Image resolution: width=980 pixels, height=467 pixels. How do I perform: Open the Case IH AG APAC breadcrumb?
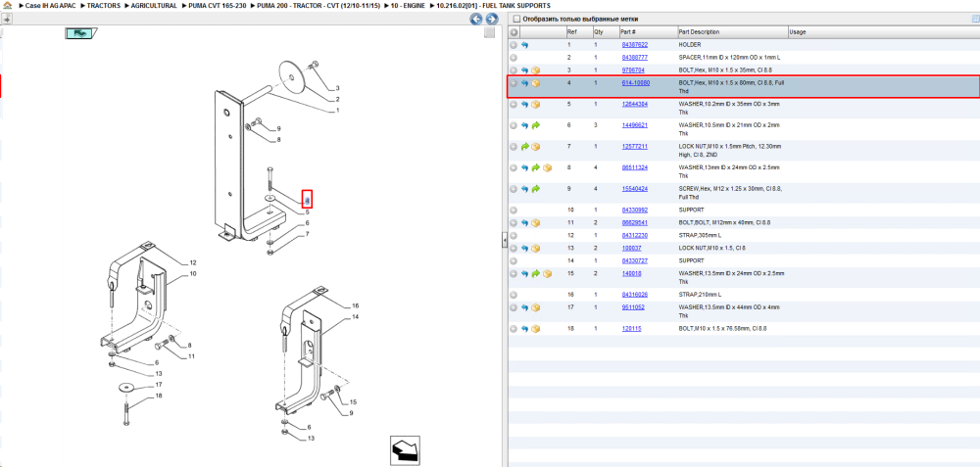click(52, 6)
